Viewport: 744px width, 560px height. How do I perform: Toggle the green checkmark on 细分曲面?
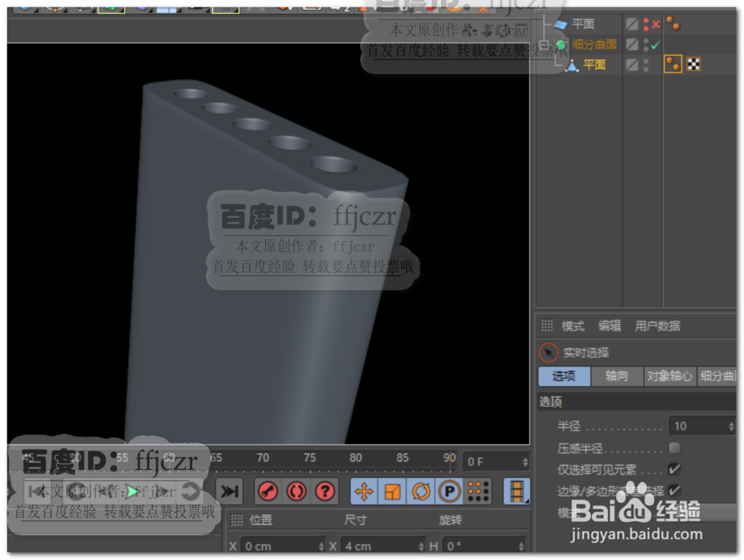[x=655, y=45]
